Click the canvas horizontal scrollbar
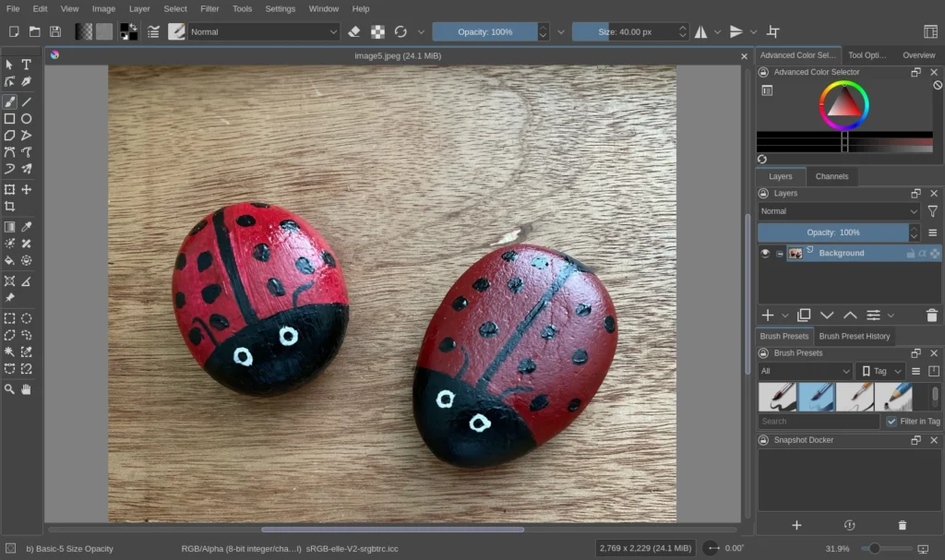This screenshot has width=945, height=560. tap(392, 530)
